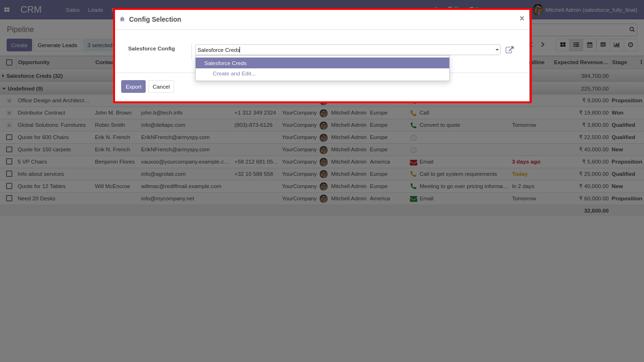Go to next page arrow
This screenshot has width=644, height=362.
(543, 45)
